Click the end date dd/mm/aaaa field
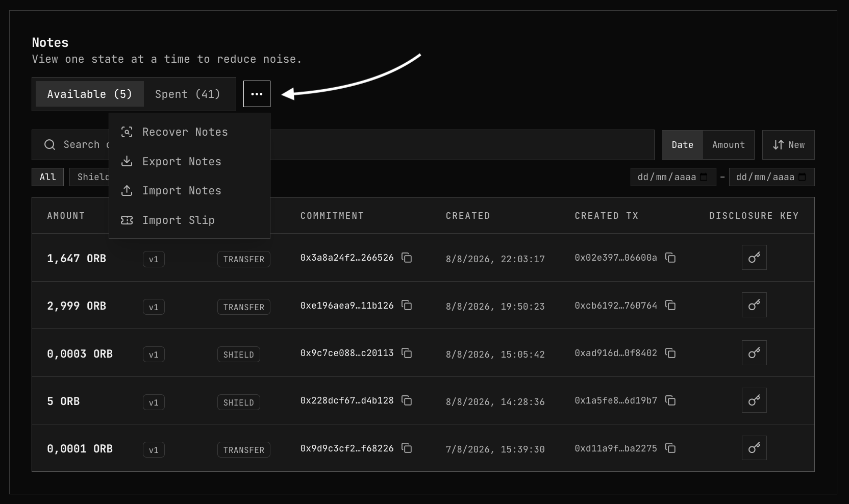 coord(772,177)
